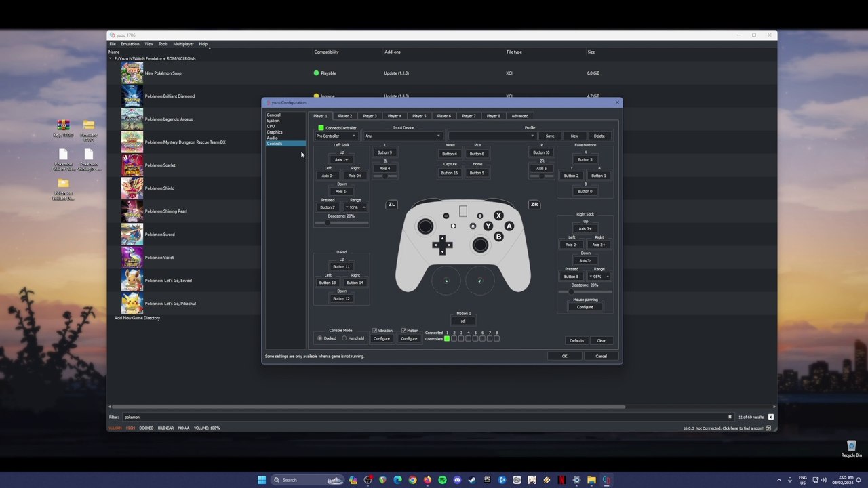Open the Profile dropdown
Screen dimensions: 868x488
click(x=492, y=136)
